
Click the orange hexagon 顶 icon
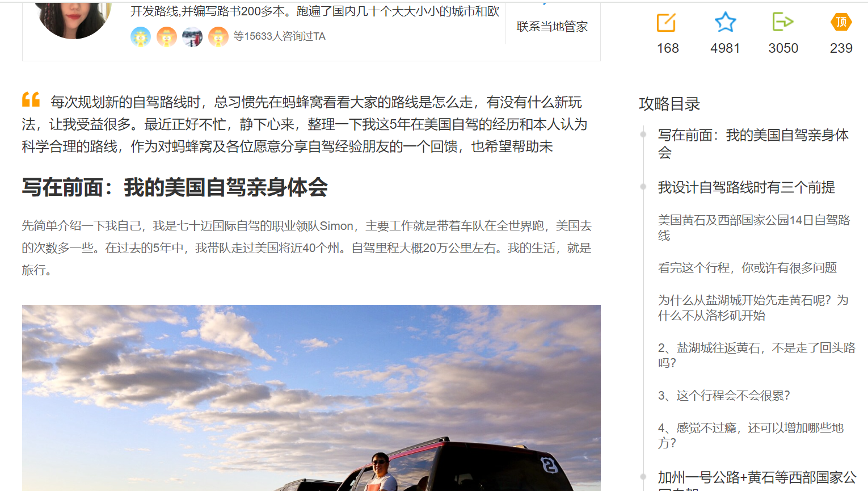pos(841,22)
